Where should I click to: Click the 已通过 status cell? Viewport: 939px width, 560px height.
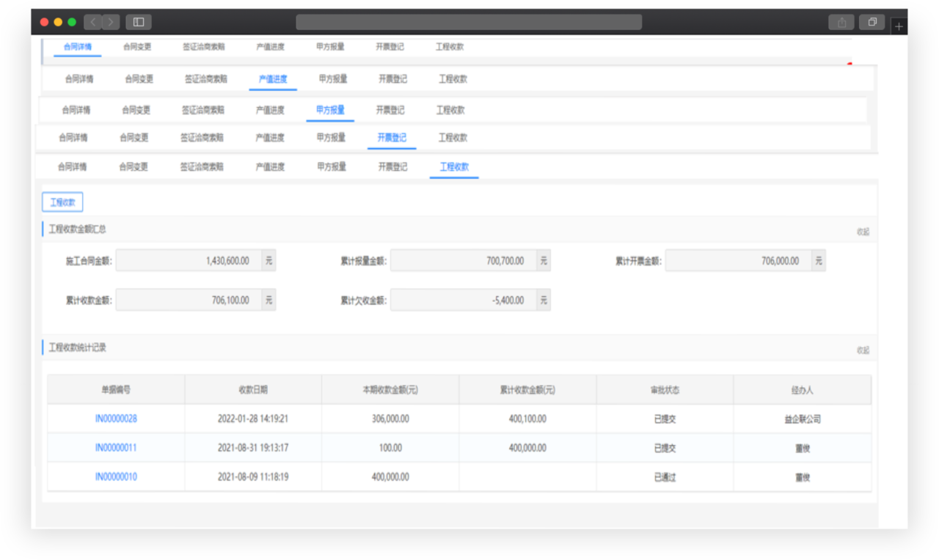tap(665, 476)
